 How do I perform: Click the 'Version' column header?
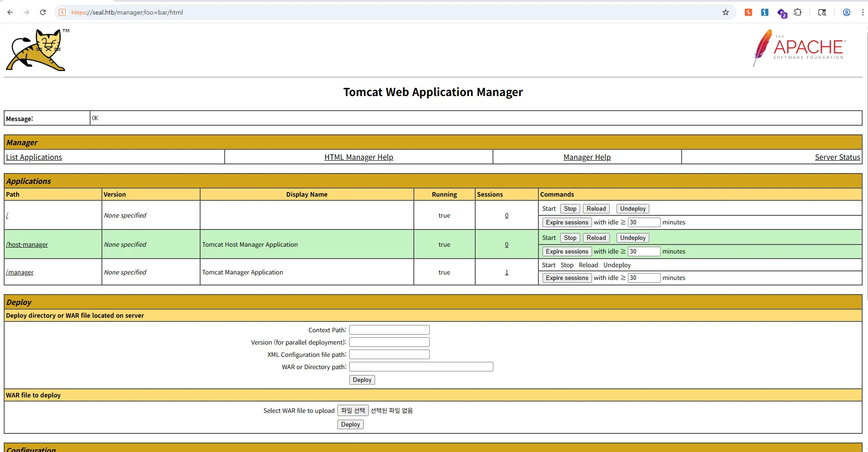click(x=115, y=194)
